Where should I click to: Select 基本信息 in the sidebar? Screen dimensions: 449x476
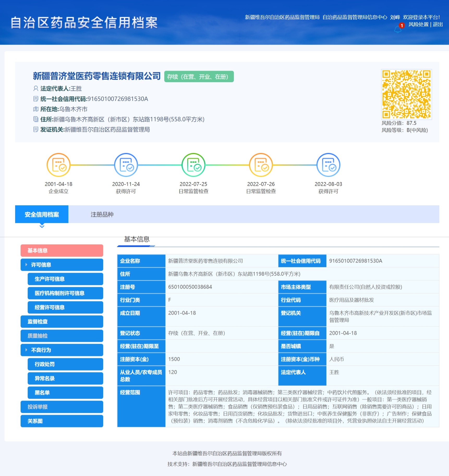coord(62,250)
